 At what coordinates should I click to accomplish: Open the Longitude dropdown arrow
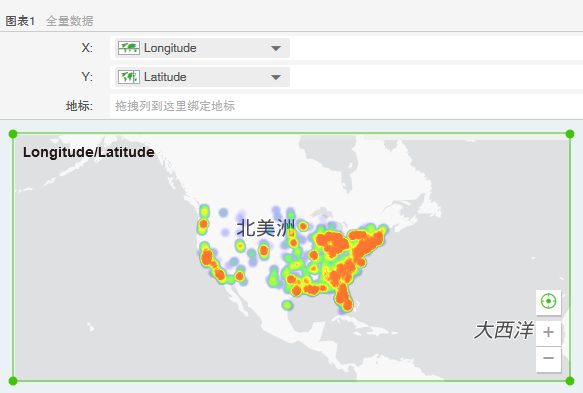tap(276, 48)
